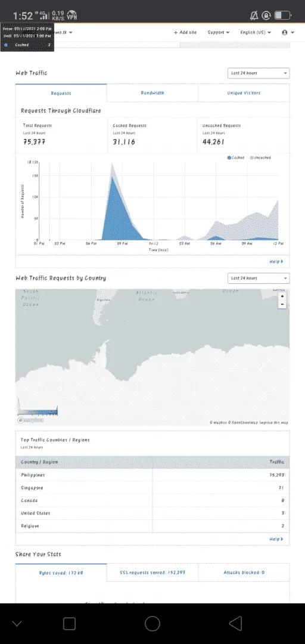Click the Belgium country row

click(152, 526)
